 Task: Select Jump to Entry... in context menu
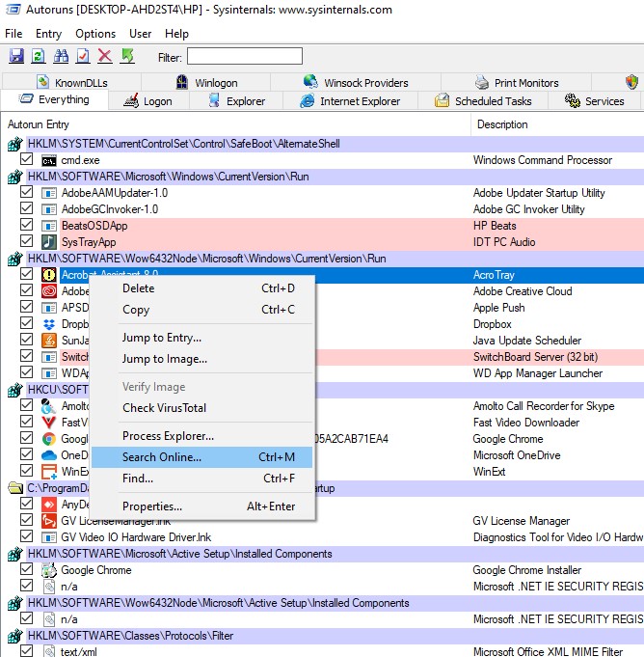coord(202,338)
